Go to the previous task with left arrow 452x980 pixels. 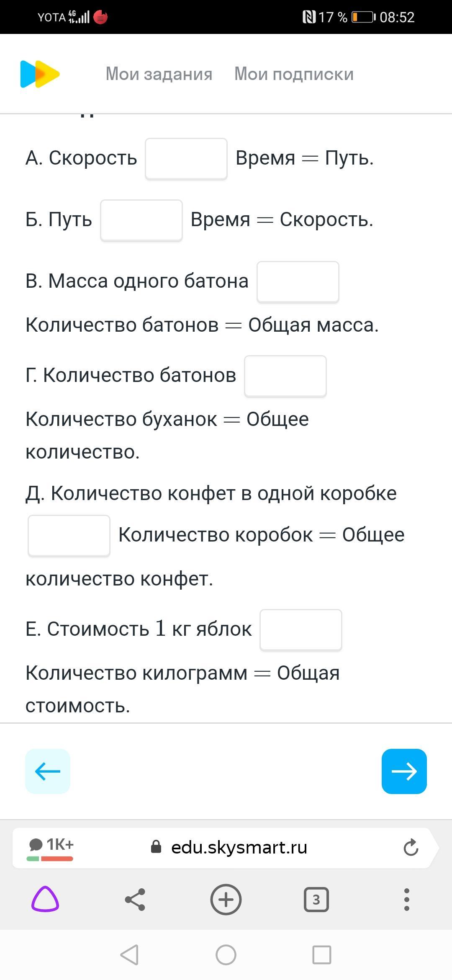click(48, 771)
